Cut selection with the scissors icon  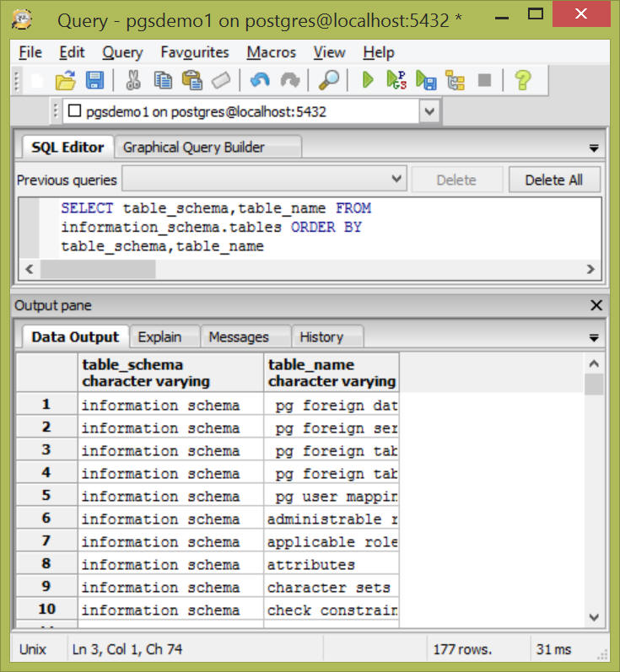point(133,80)
